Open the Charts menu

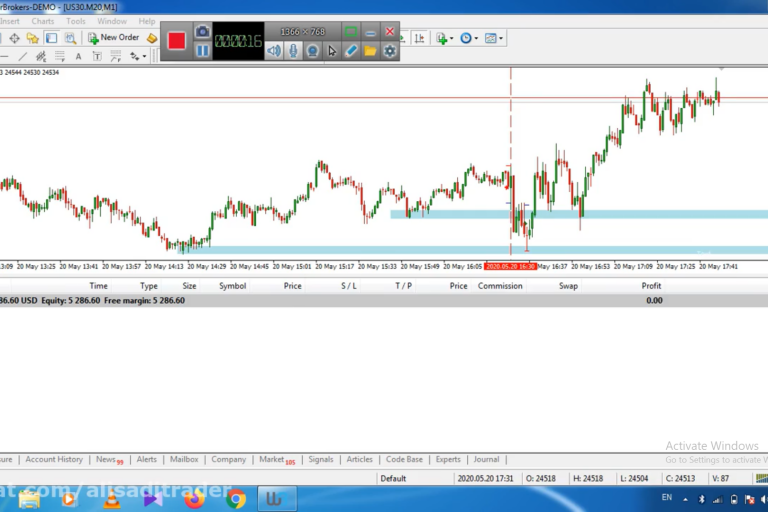click(x=43, y=21)
